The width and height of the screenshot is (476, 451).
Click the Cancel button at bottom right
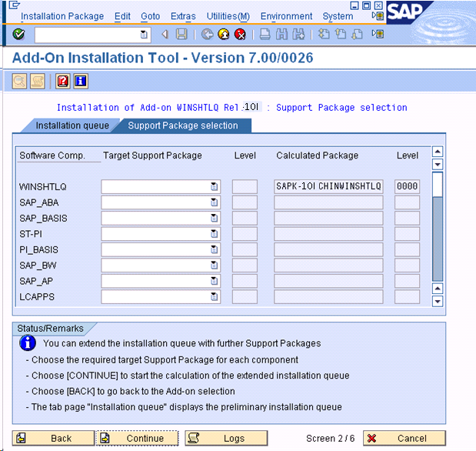click(404, 438)
